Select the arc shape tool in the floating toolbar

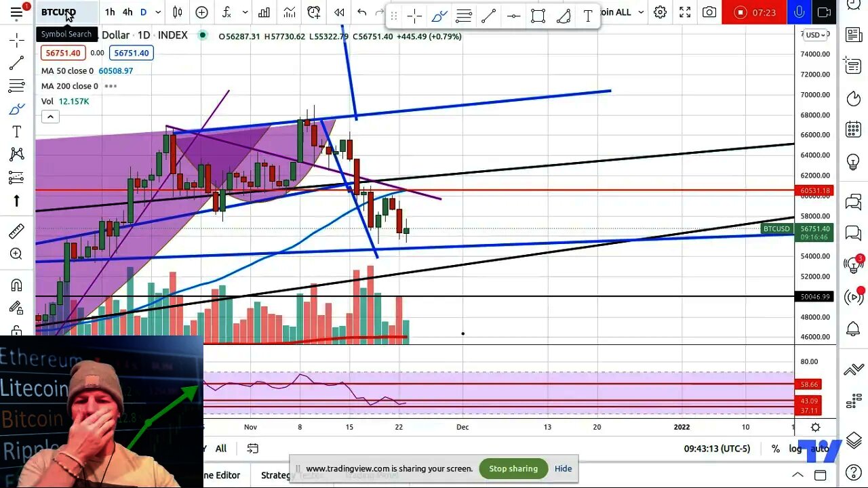[x=563, y=16]
